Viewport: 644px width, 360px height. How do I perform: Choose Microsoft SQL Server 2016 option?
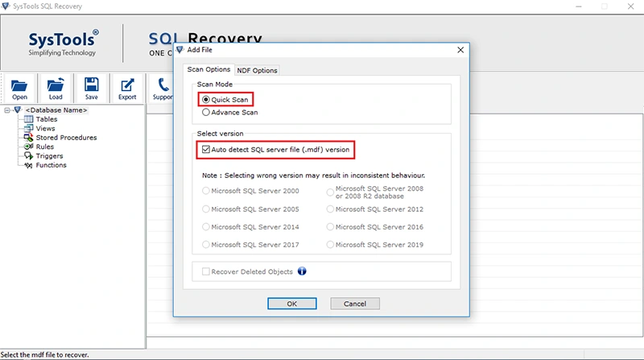pyautogui.click(x=330, y=227)
